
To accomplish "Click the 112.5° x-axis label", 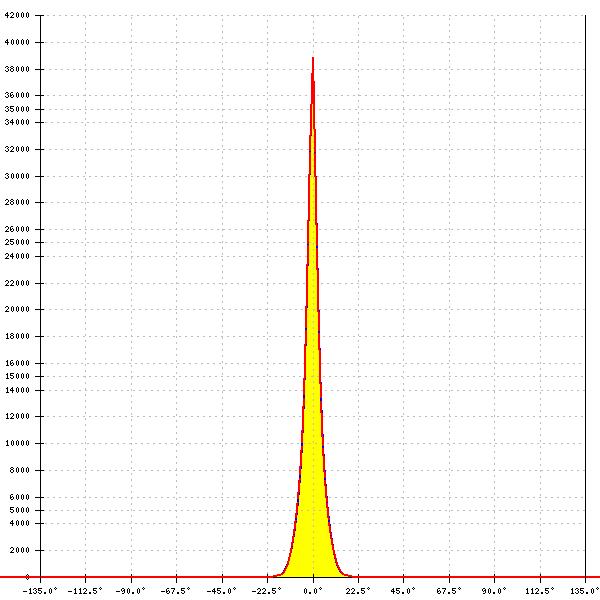I will (x=540, y=591).
